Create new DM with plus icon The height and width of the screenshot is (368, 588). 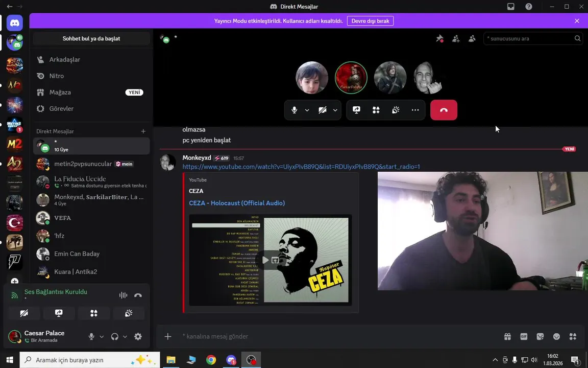tap(143, 131)
